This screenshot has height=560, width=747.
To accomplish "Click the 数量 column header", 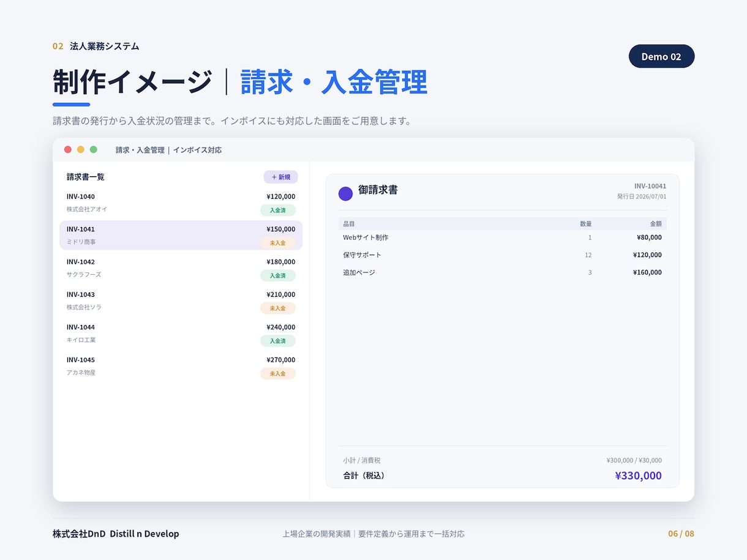I will pos(586,224).
